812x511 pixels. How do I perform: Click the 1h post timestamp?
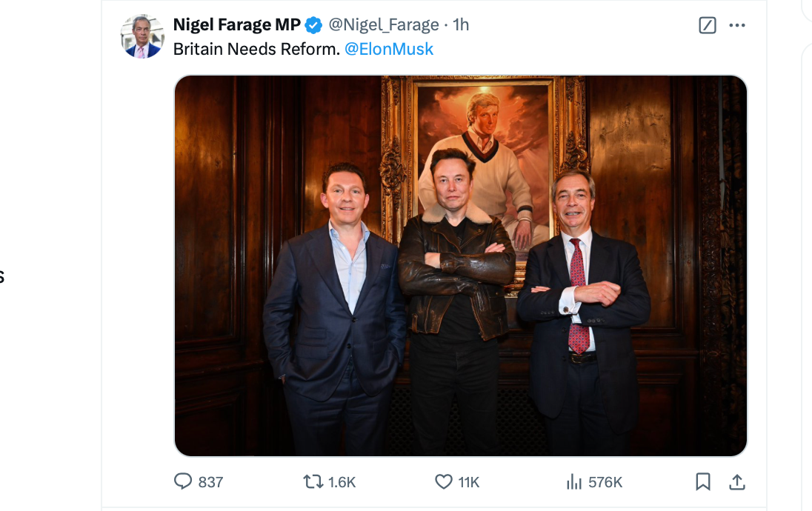461,24
